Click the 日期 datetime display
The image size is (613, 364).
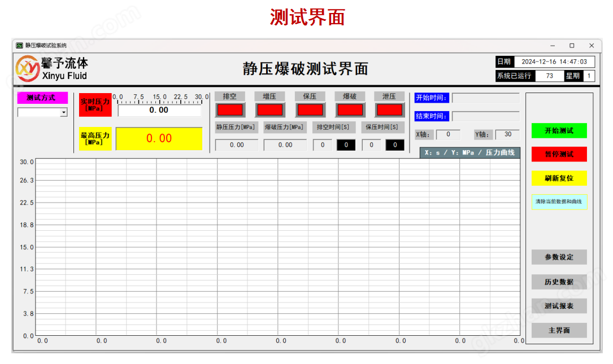click(554, 62)
